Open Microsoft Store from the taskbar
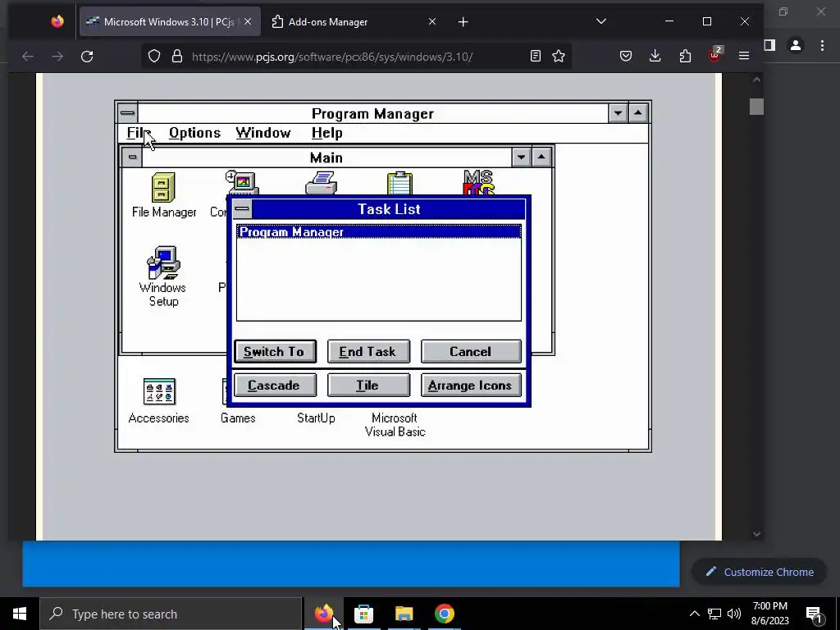The width and height of the screenshot is (840, 630). click(x=363, y=614)
